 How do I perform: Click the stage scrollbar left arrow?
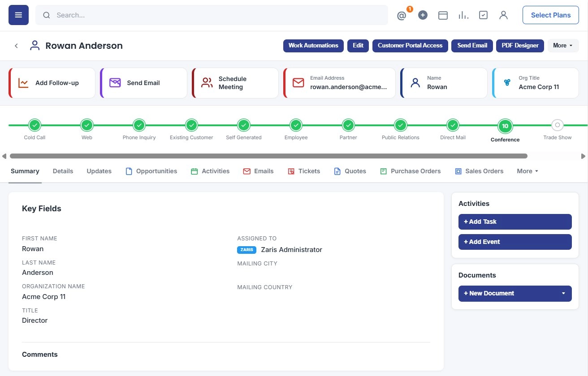tap(4, 156)
